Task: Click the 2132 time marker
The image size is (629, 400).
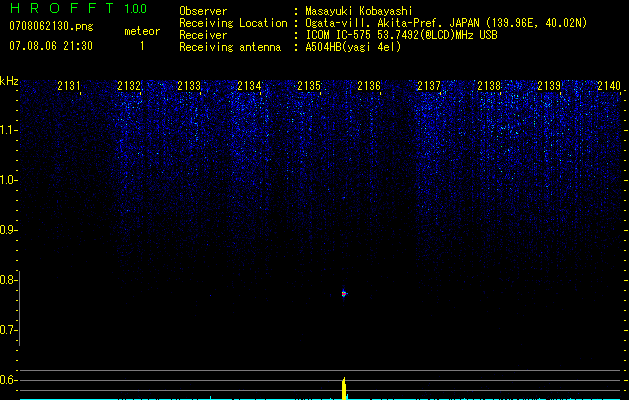Action: (129, 86)
